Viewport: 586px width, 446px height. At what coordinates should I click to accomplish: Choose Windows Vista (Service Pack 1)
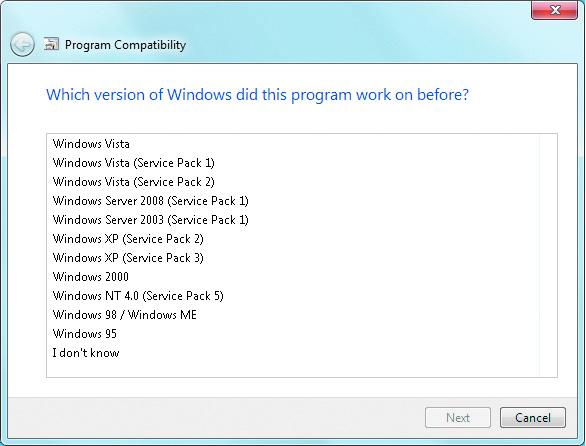pyautogui.click(x=133, y=163)
